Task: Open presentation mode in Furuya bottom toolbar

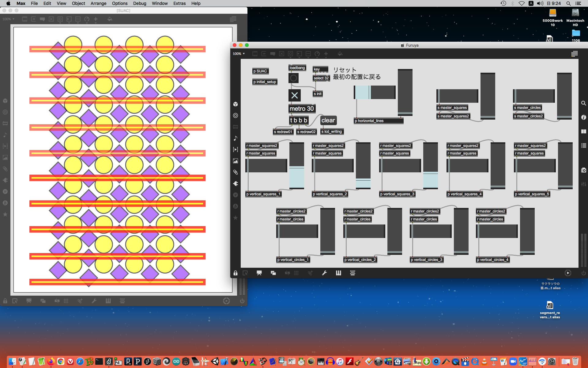Action: (259, 273)
